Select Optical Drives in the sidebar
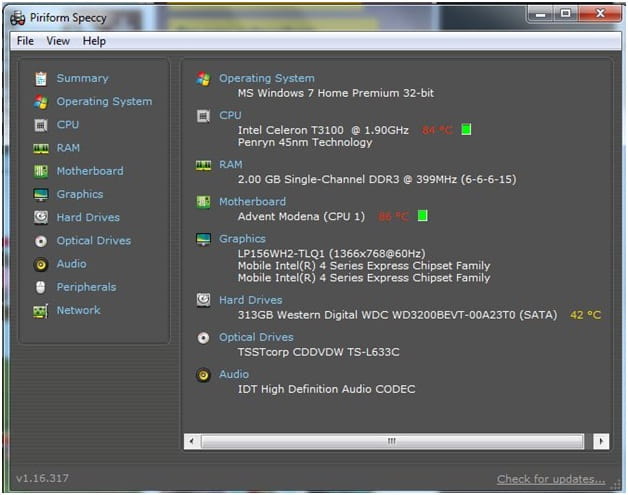Screen dimensions: 628x495 [x=94, y=241]
